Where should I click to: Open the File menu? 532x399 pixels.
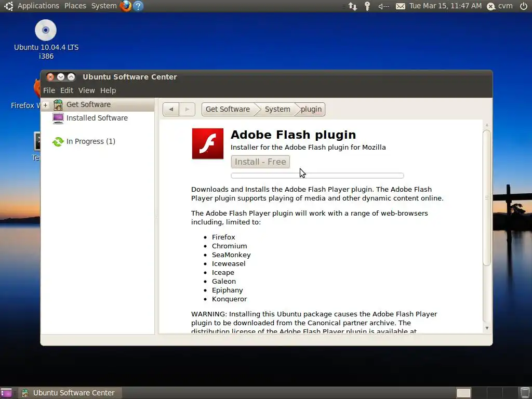pyautogui.click(x=49, y=90)
